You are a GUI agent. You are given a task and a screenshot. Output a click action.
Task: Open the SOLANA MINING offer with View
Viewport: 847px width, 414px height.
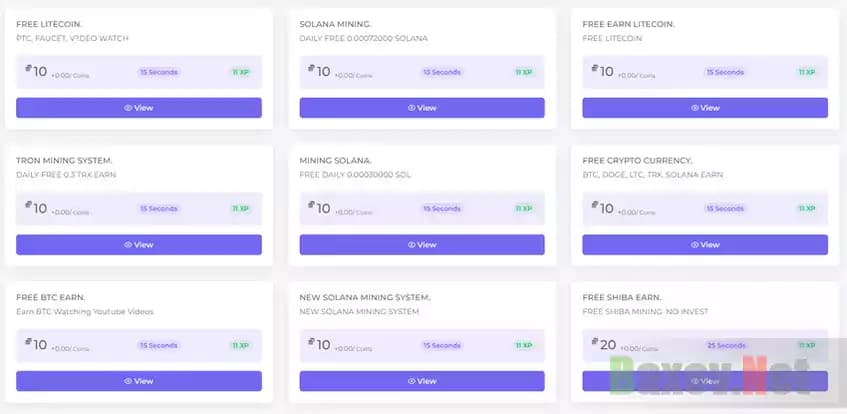pos(422,108)
